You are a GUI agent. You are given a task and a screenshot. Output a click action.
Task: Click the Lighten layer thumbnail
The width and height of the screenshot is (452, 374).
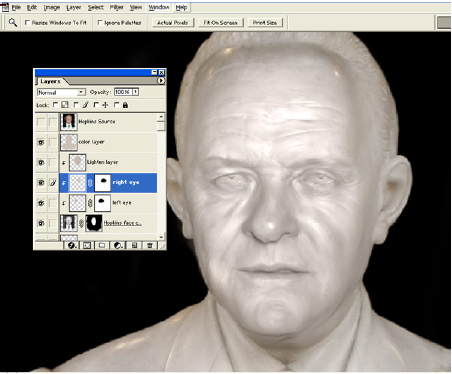[77, 162]
